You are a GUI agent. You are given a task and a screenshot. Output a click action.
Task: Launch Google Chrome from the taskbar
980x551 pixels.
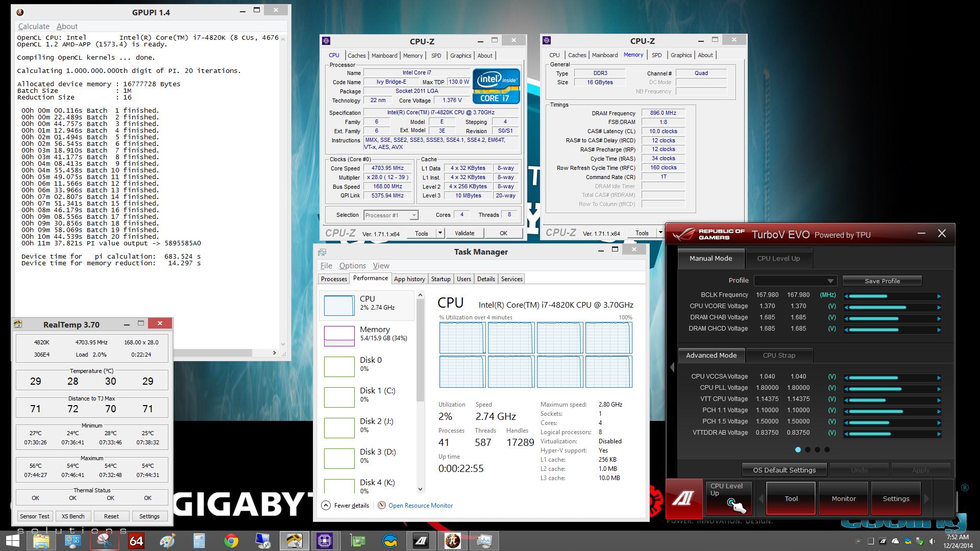231,541
